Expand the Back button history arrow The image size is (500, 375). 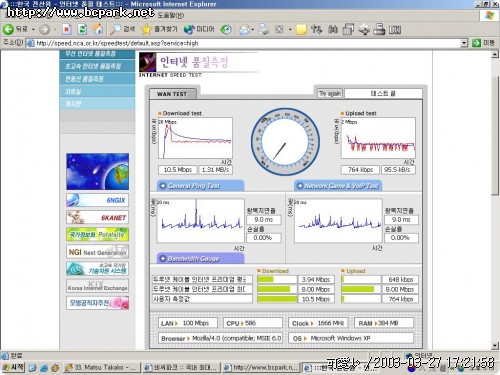(33, 30)
